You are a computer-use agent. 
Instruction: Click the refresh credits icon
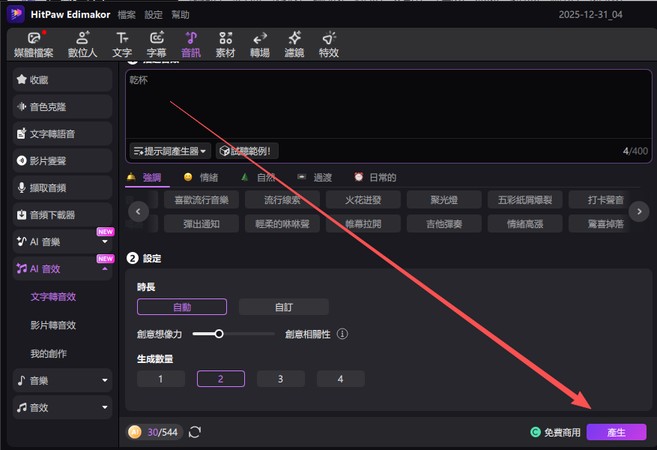(x=195, y=432)
